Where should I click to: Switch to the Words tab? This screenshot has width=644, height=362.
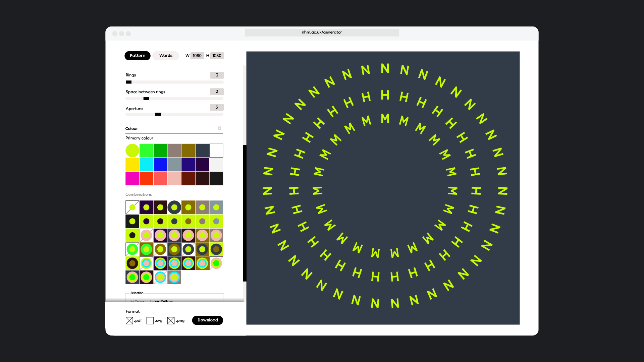click(x=166, y=56)
